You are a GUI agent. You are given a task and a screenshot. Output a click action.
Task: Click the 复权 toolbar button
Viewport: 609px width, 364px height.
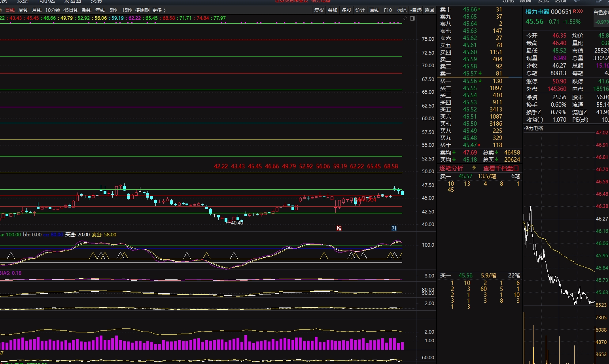pos(319,10)
